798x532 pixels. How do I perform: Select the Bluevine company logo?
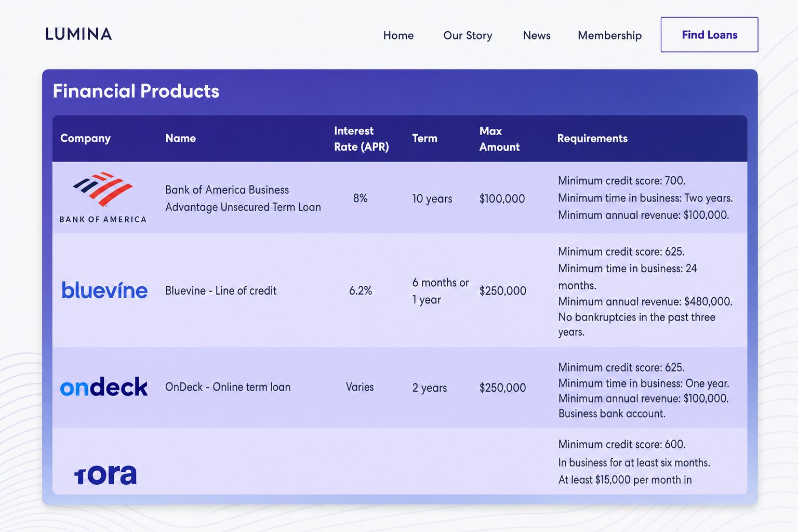pyautogui.click(x=104, y=290)
